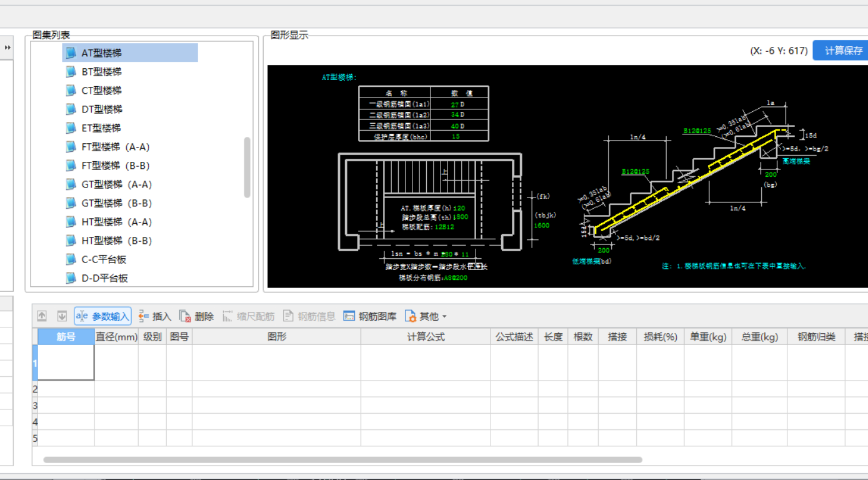Click the 梯板厚度(h) value 120
This screenshot has height=480, width=868.
459,208
